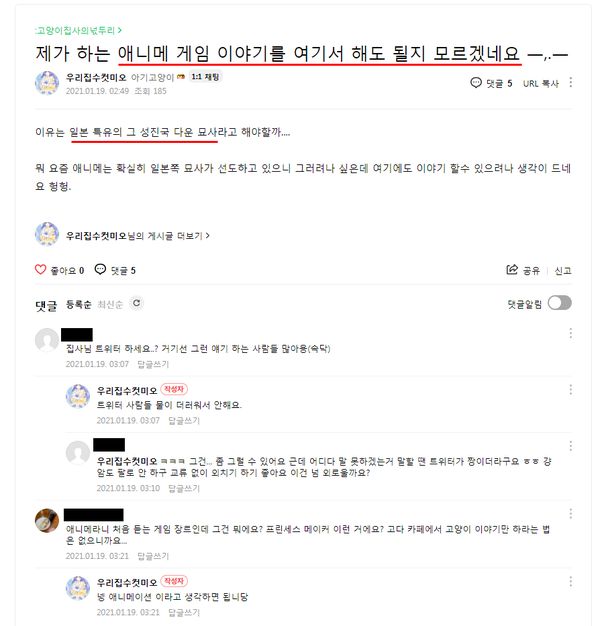Open the 고양이집사의넋두리 board link chevron

click(120, 30)
